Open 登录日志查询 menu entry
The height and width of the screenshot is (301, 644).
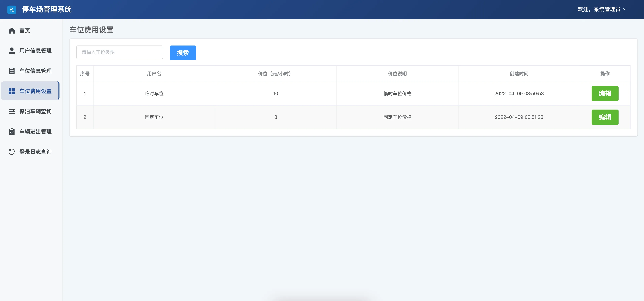35,152
